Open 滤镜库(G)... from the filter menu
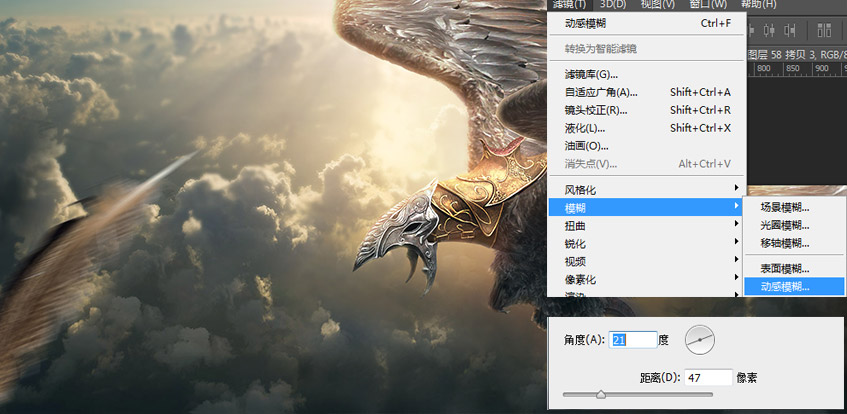This screenshot has width=847, height=414. (647, 75)
